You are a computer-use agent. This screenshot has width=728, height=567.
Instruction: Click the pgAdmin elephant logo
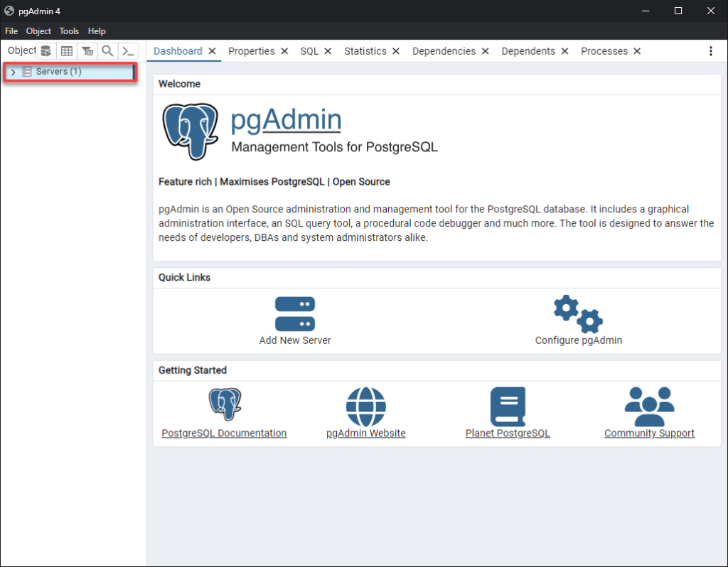click(x=190, y=131)
